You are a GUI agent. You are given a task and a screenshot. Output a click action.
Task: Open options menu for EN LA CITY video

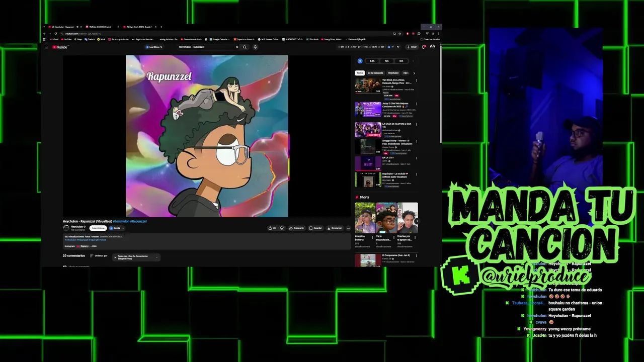tap(416, 158)
